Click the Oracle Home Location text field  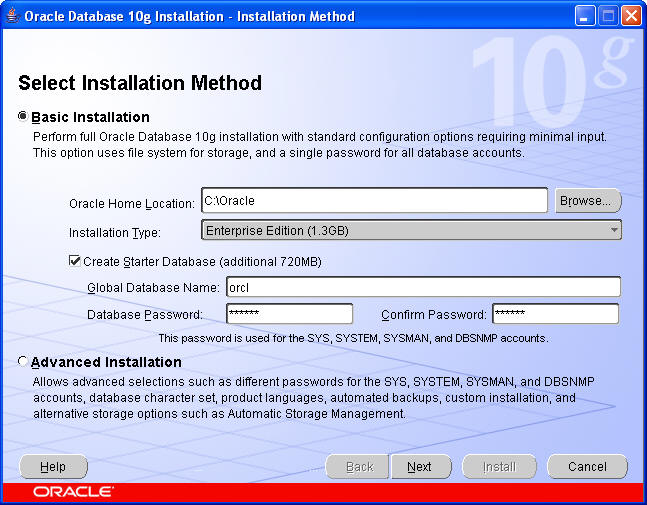click(x=373, y=201)
